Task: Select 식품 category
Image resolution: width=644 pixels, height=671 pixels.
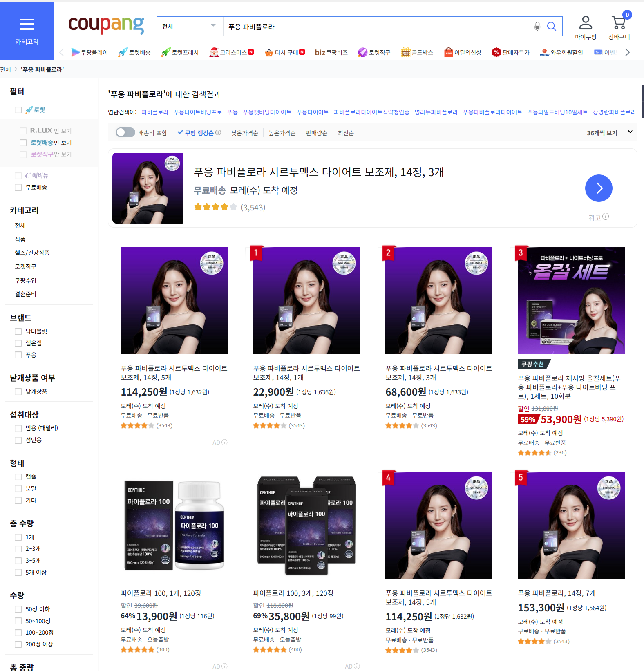Action: point(20,239)
